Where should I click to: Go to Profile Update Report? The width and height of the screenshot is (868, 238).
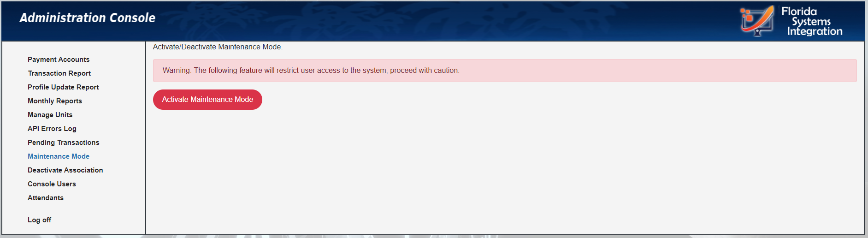point(63,87)
